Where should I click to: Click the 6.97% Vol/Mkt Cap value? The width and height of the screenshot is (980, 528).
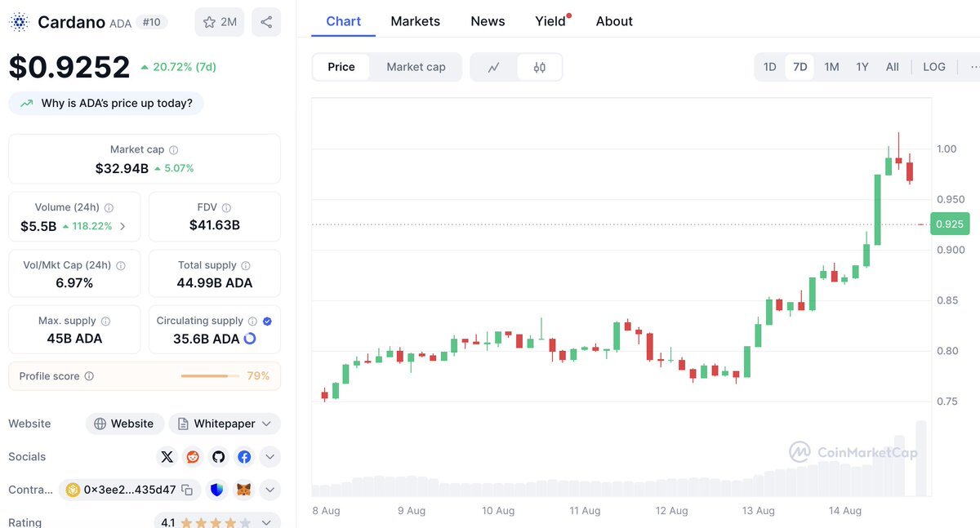[74, 283]
